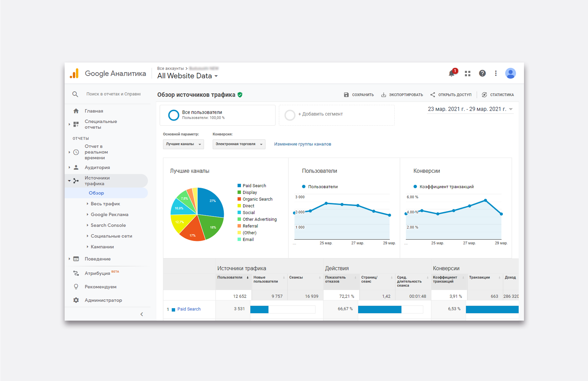Open the Электронная торговля dropdown
The image size is (588, 381).
[239, 144]
